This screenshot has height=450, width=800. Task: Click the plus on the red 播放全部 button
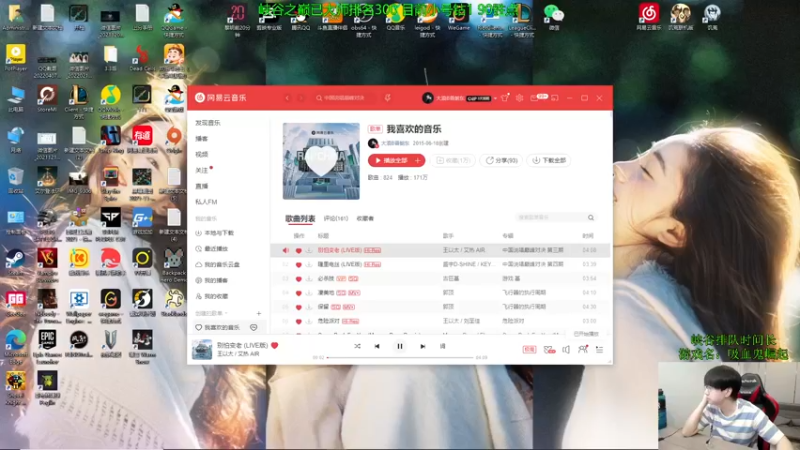pos(418,160)
